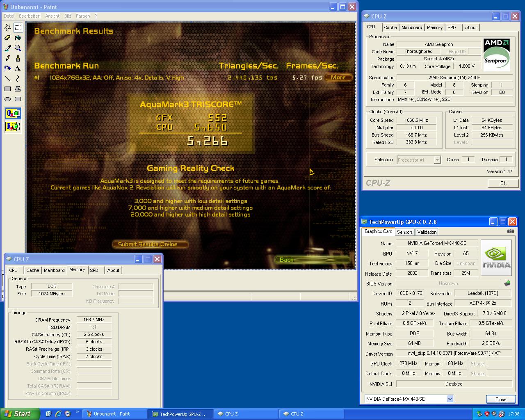Click TechPowerUp GPU-Z taskbar button
The image size is (525, 420).
[180, 414]
